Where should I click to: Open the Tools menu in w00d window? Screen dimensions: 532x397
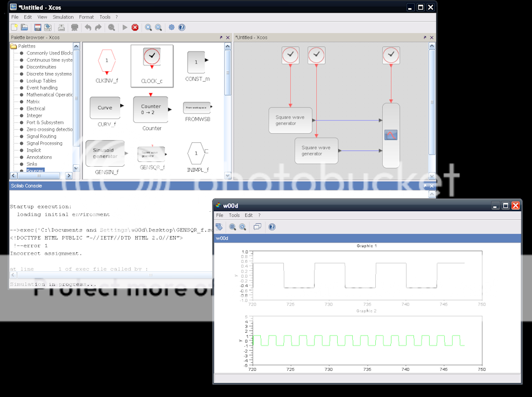click(234, 215)
